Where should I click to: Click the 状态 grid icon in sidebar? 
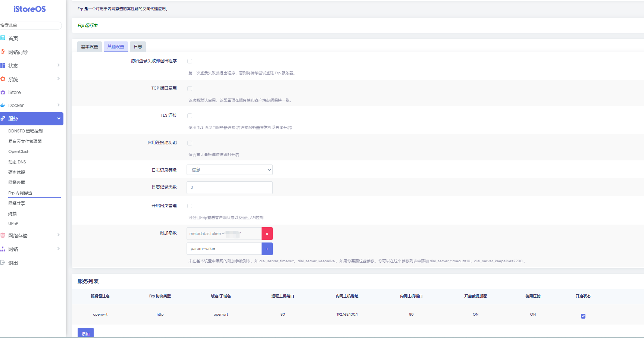pyautogui.click(x=3, y=65)
